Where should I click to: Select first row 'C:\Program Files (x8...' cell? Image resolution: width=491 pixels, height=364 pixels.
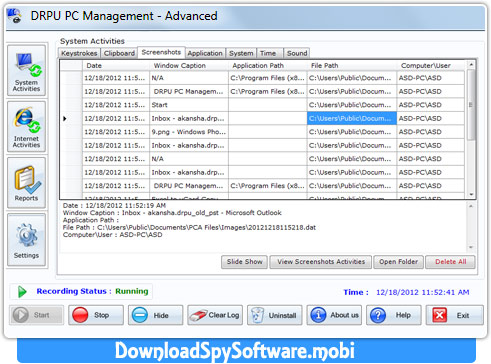[268, 78]
